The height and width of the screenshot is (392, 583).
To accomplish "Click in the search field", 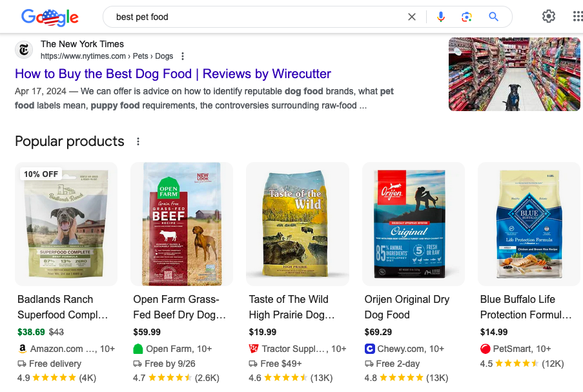I will click(x=258, y=17).
